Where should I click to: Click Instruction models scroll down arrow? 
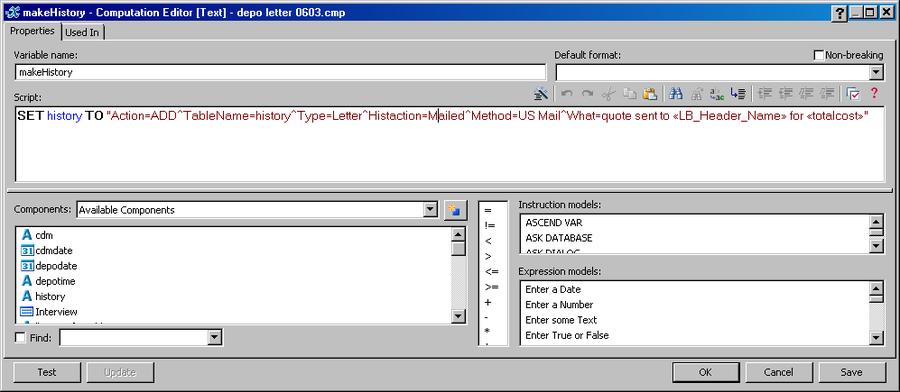876,246
